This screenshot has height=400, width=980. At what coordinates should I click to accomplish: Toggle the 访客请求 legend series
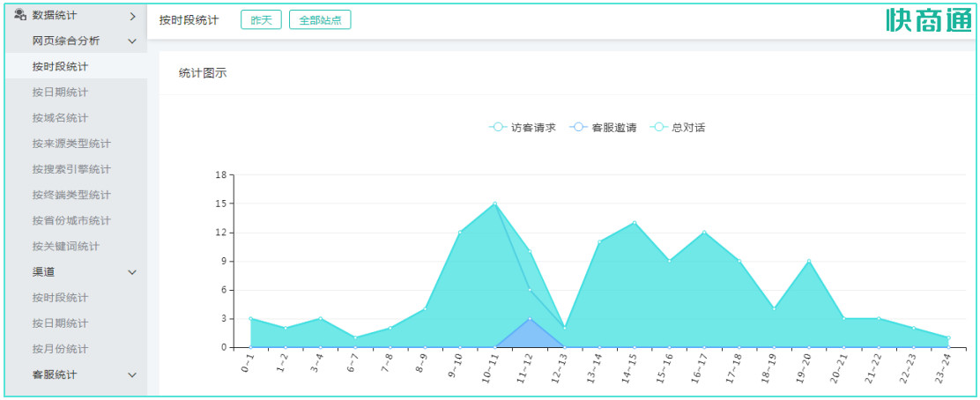pos(523,127)
